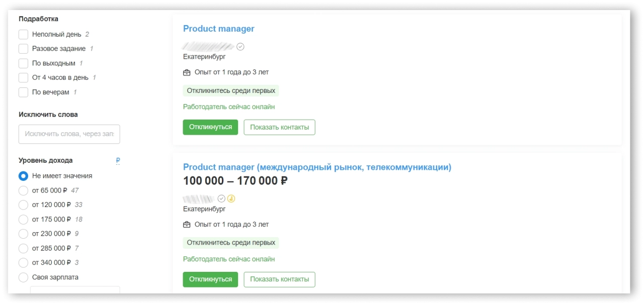Check От 4 часов в день
This screenshot has width=644, height=305.
[23, 77]
